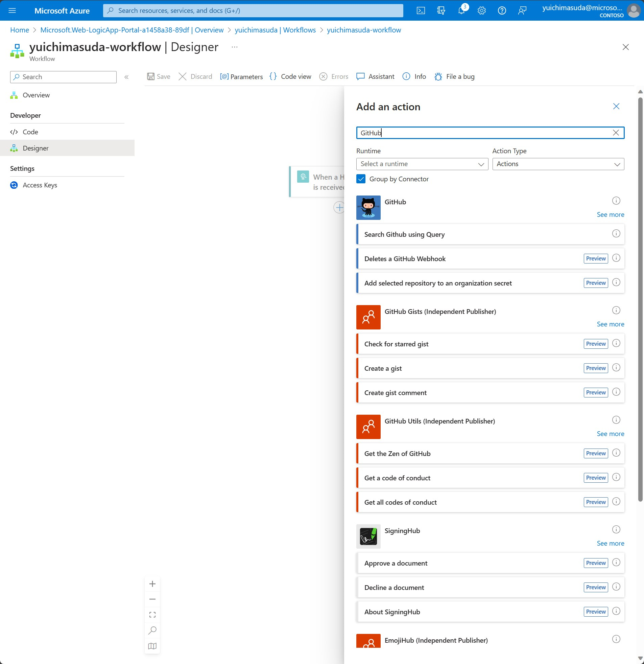Add a step with the plus button under the trigger
This screenshot has height=664, width=644.
coord(339,207)
